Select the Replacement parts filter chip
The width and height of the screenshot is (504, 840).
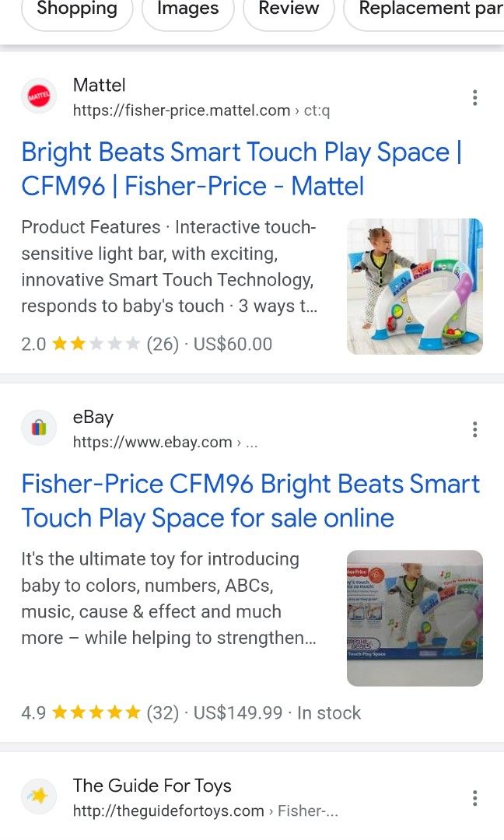pos(424,9)
